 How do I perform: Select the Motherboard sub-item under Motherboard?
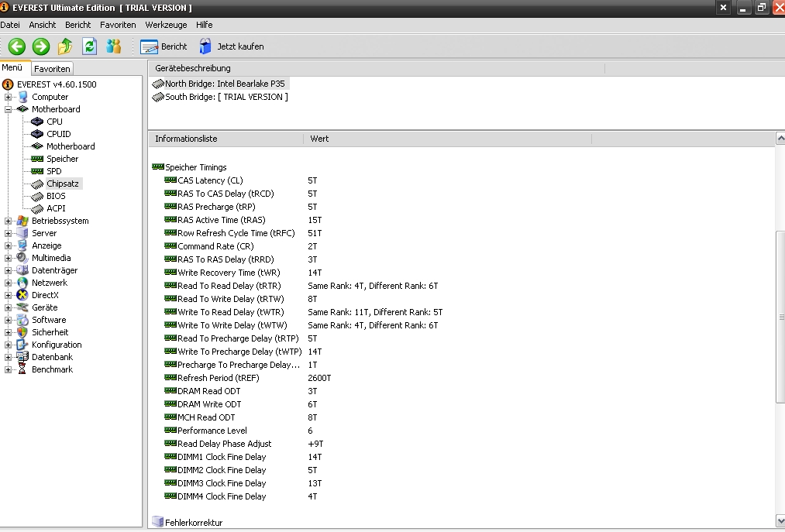(x=71, y=146)
